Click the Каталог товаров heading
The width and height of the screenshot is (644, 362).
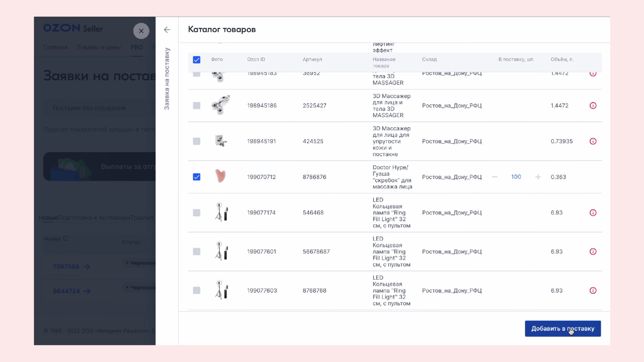pyautogui.click(x=222, y=29)
